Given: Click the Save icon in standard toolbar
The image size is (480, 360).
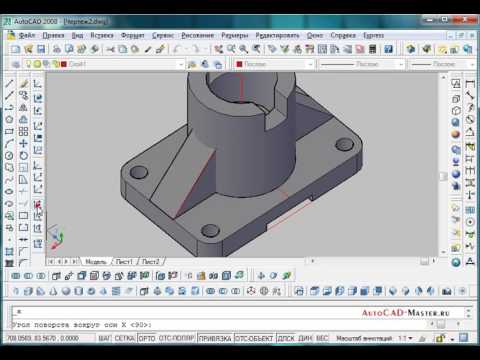Looking at the screenshot, I should click(41, 49).
